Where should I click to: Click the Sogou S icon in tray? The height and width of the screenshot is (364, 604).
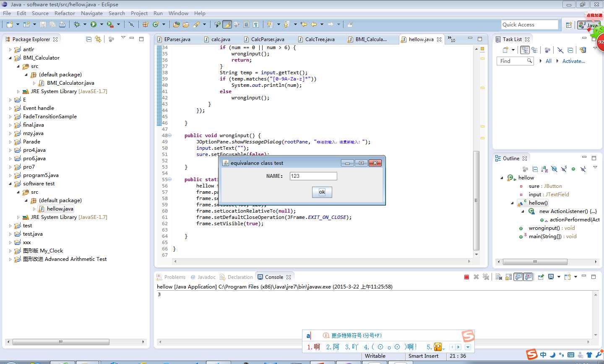[532, 355]
